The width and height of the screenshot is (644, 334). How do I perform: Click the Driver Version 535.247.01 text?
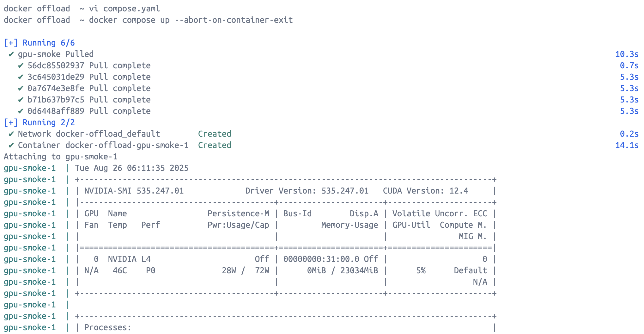[x=307, y=191]
